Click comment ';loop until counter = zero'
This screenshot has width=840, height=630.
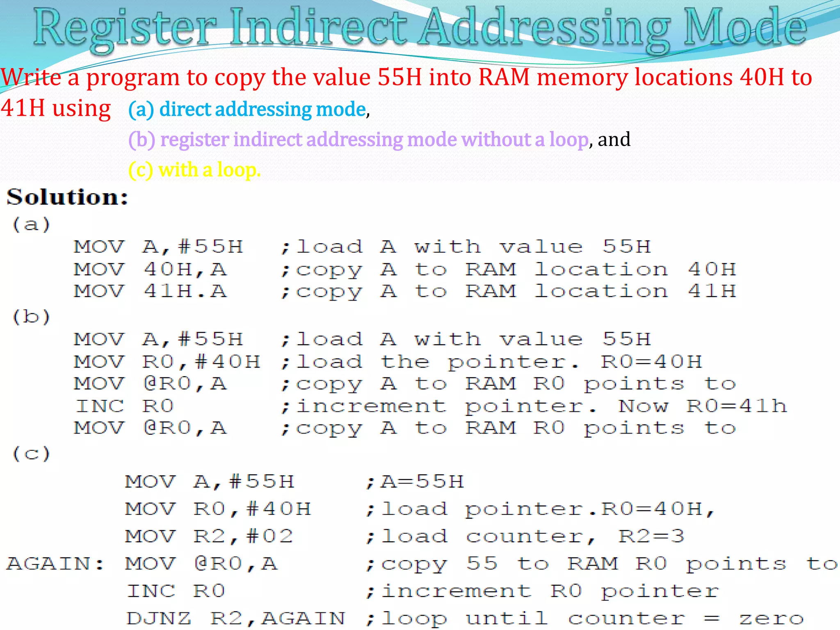coord(584,619)
